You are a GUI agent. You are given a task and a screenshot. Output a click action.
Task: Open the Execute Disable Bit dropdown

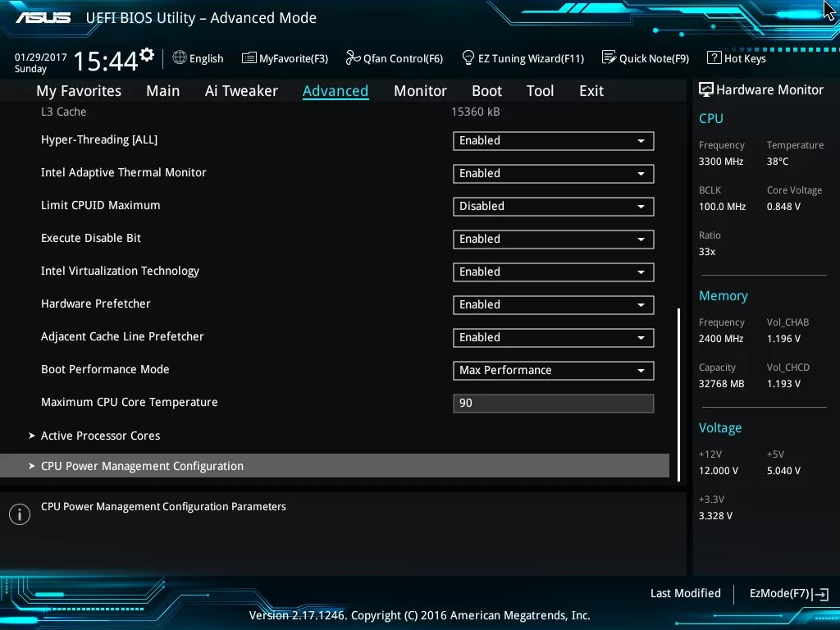coord(554,240)
